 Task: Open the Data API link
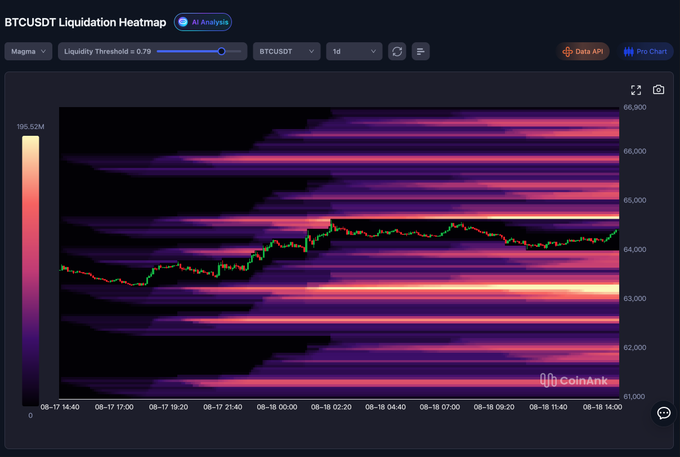click(x=583, y=51)
